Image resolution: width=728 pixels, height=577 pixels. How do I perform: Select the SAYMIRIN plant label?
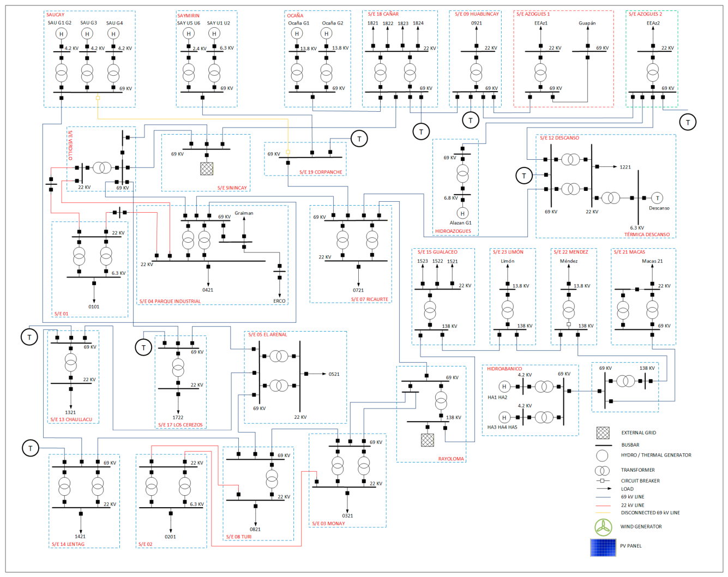[189, 16]
